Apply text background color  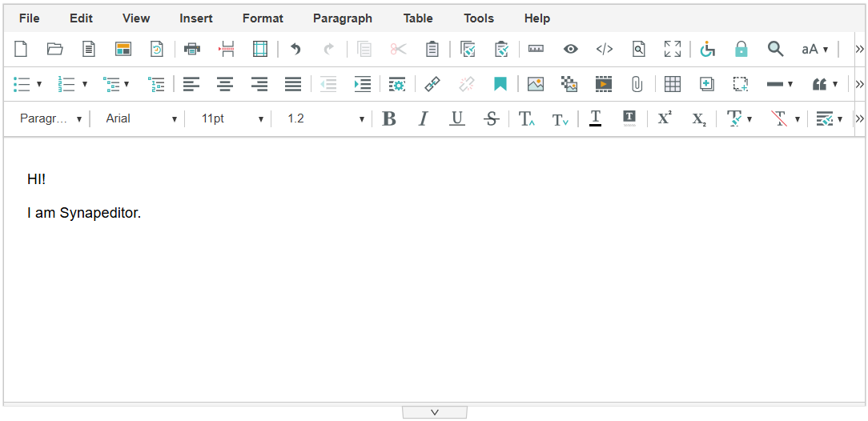tap(629, 118)
